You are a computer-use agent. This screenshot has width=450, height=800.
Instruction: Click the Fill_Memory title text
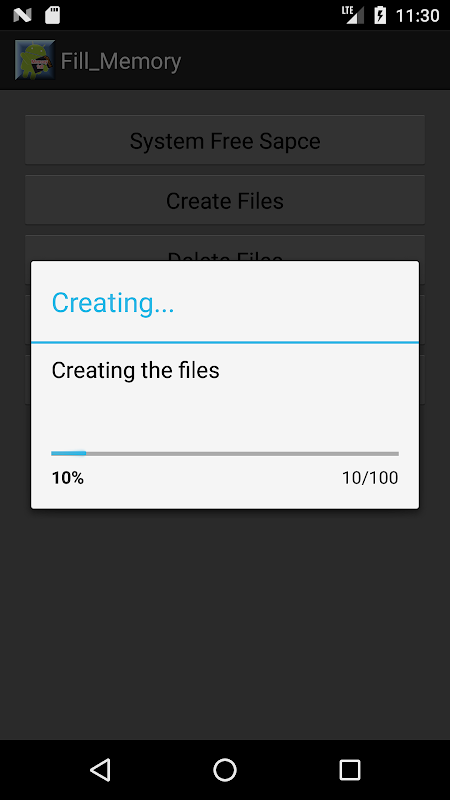121,61
